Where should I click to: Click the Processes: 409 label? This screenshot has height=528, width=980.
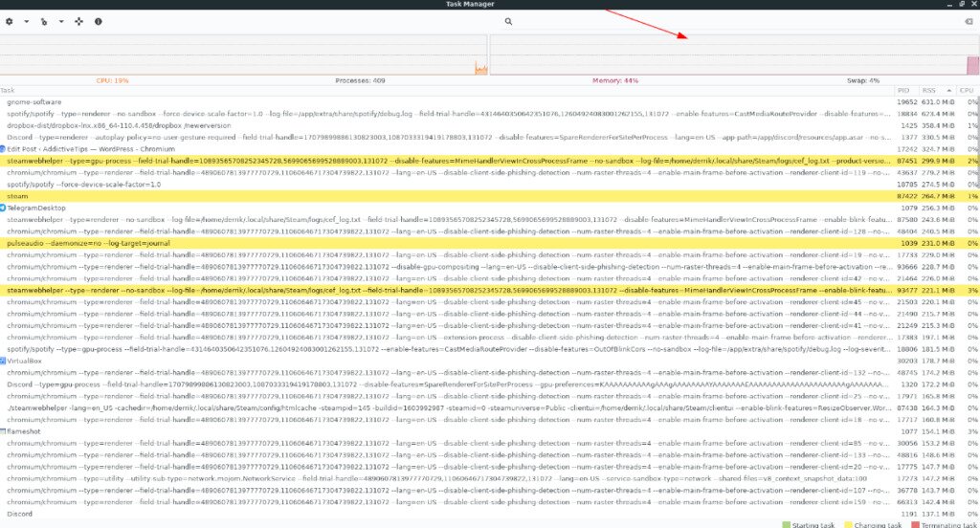(360, 80)
